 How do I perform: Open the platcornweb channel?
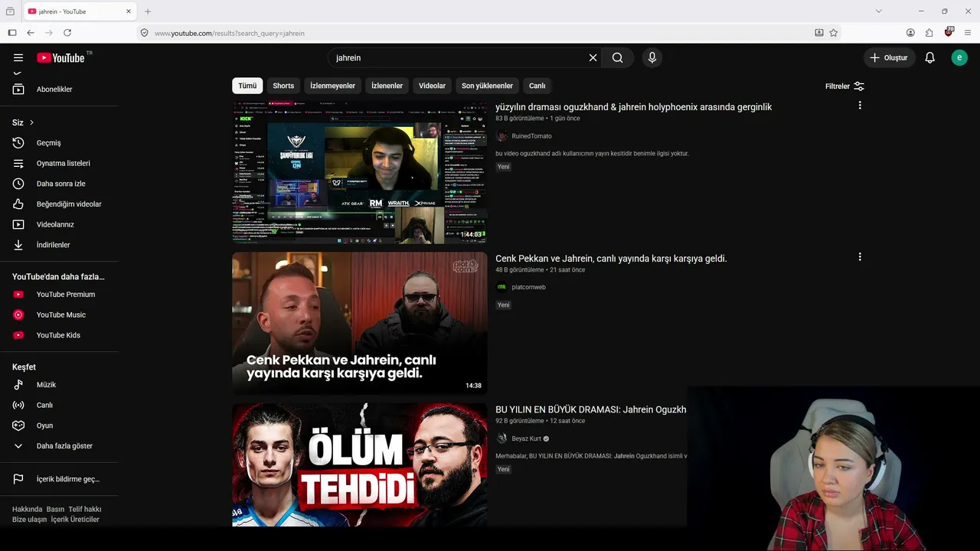pos(528,288)
